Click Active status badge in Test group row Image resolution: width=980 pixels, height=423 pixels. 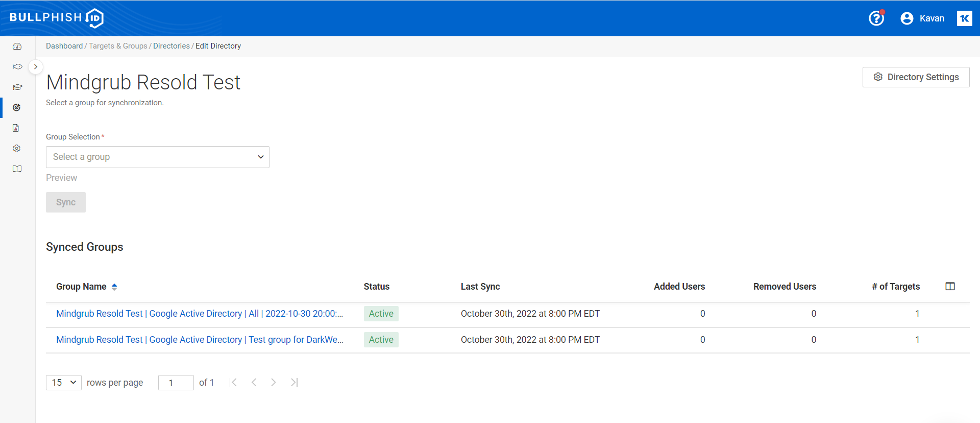(x=381, y=340)
